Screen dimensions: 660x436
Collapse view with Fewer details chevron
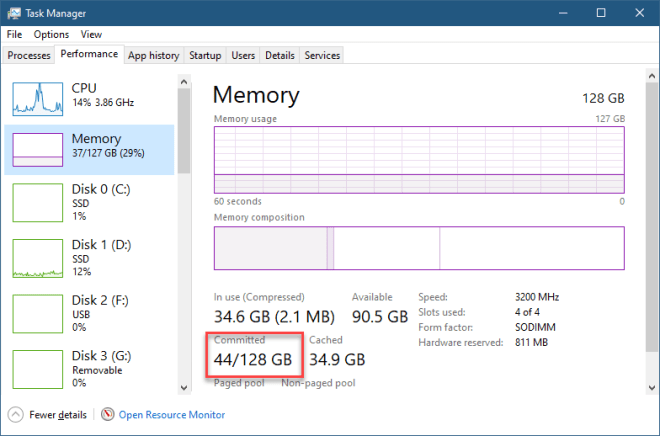click(x=15, y=414)
